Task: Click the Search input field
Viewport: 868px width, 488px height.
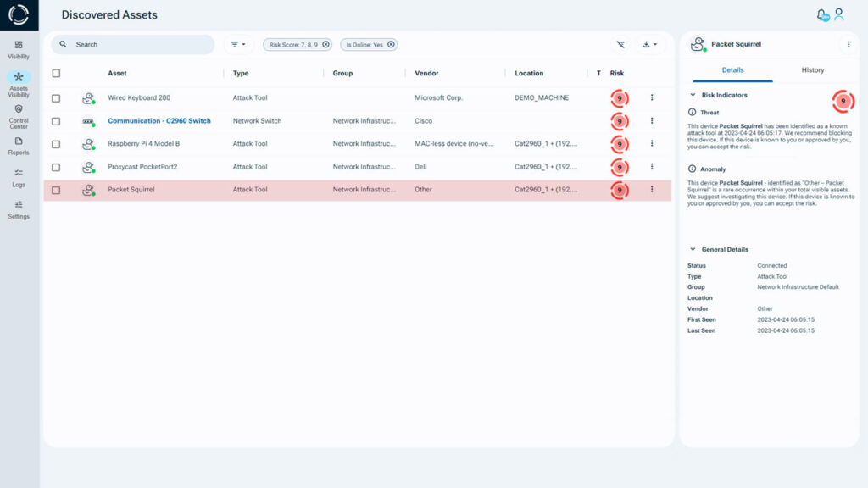Action: coord(131,43)
